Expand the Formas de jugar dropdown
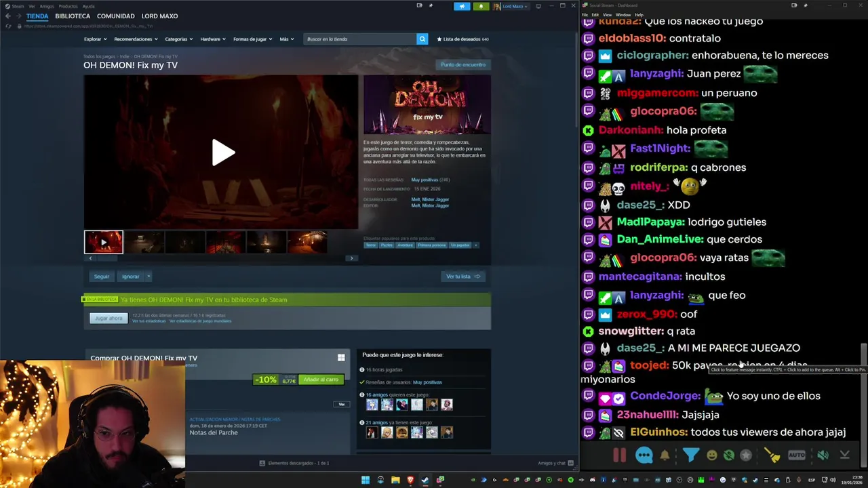This screenshot has height=488, width=868. tap(252, 39)
